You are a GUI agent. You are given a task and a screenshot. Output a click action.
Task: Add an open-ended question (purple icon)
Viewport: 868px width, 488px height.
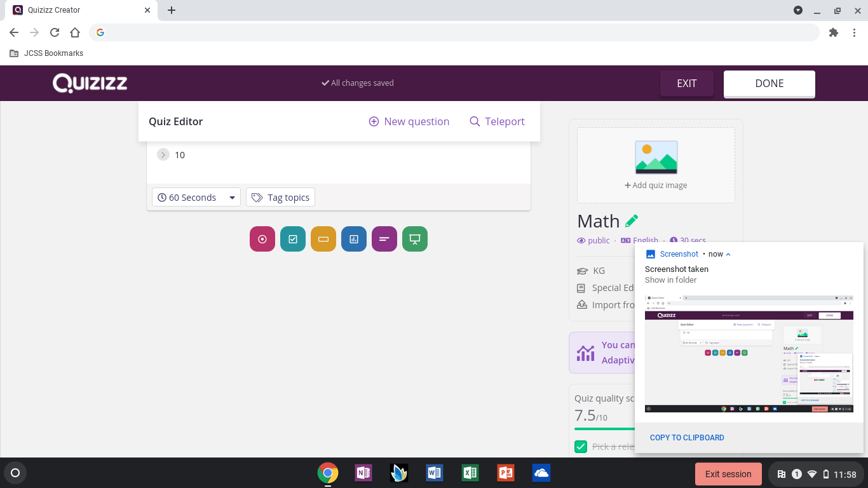click(384, 239)
